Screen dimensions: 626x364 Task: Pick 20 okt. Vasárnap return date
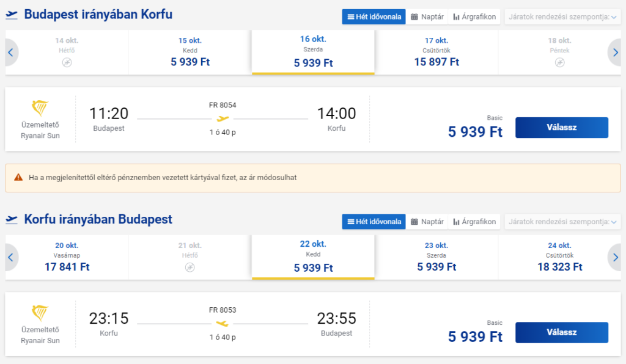[67, 257]
